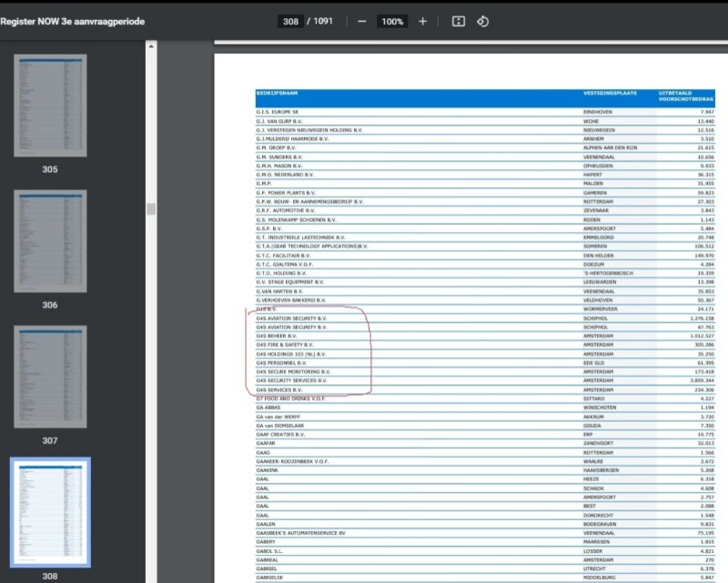
Task: Click the row G.VAN HARTEN B.V.
Action: pos(485,291)
